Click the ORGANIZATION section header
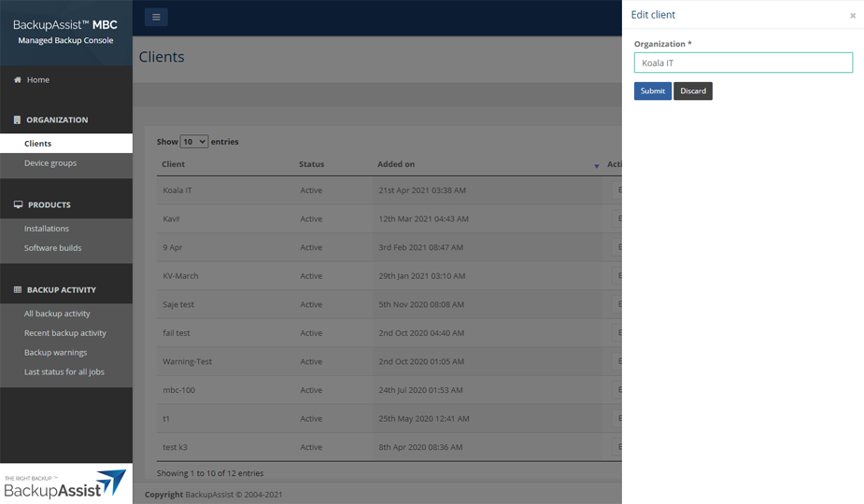The height and width of the screenshot is (504, 864). click(x=57, y=119)
